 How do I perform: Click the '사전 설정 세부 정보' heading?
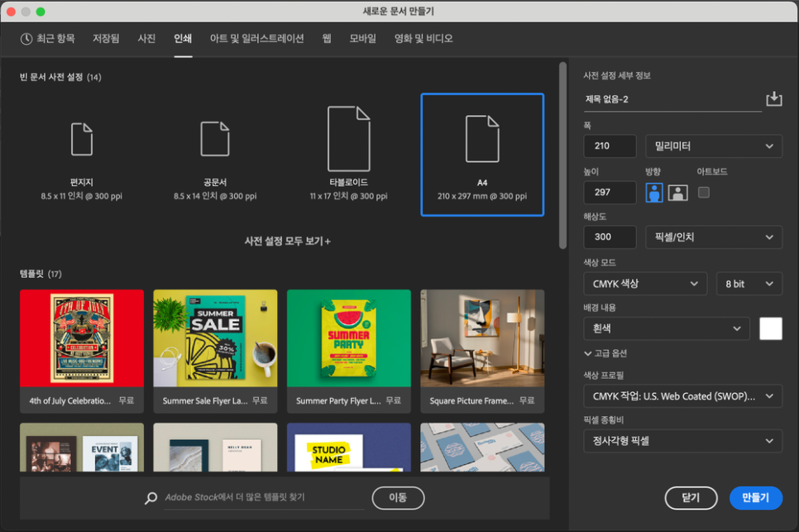[617, 76]
